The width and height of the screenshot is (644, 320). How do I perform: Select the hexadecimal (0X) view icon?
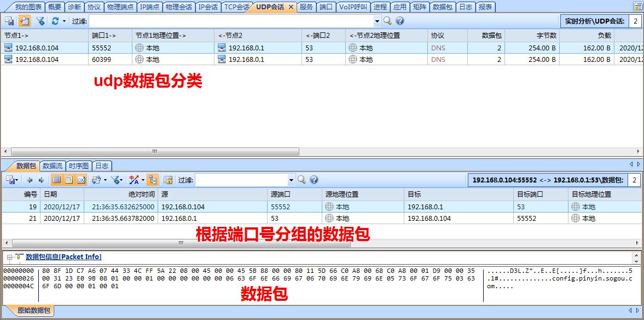(80, 180)
